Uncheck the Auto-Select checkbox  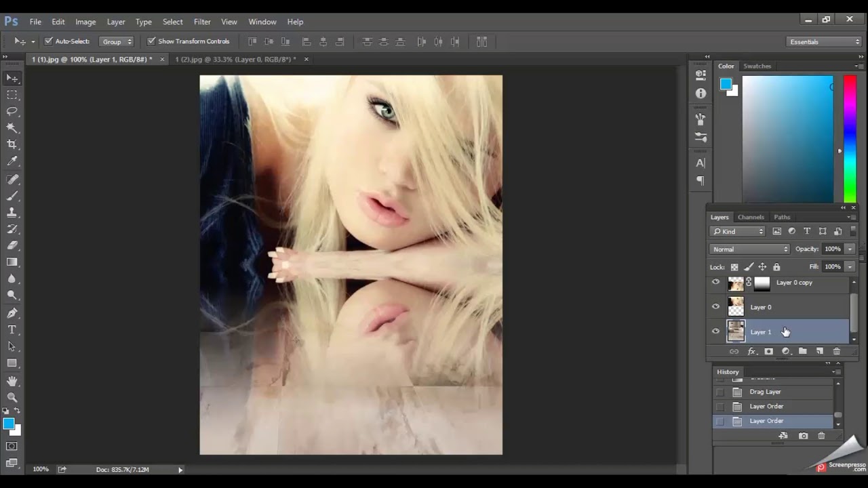click(x=49, y=41)
